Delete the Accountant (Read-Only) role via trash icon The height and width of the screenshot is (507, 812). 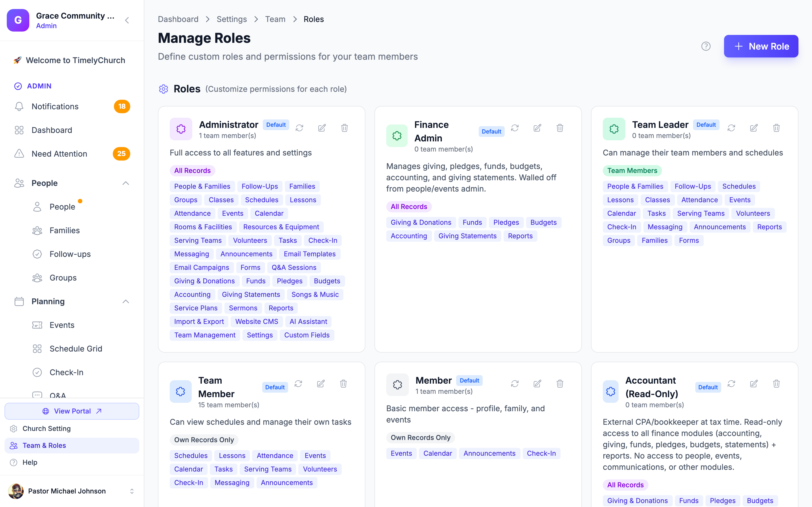(x=776, y=384)
